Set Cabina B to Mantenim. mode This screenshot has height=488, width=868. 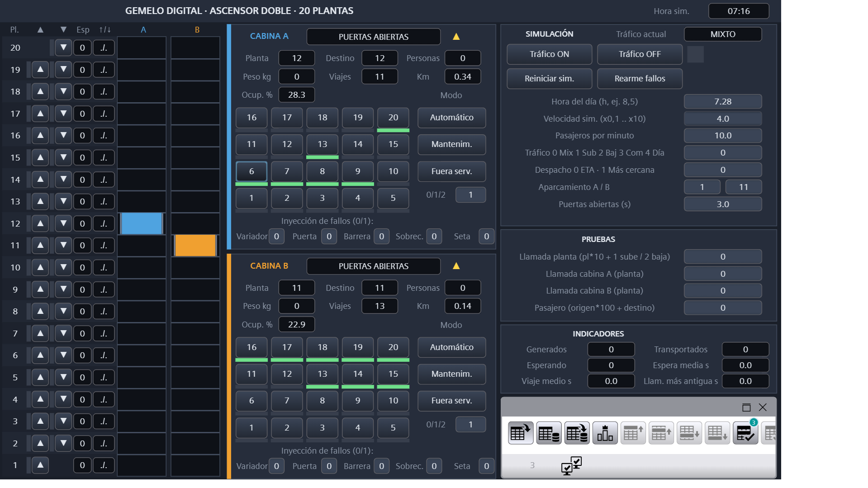(451, 374)
